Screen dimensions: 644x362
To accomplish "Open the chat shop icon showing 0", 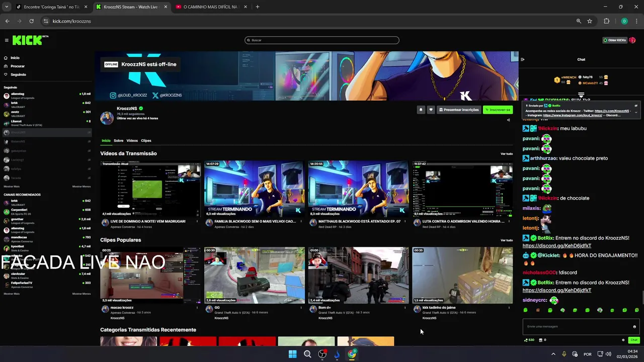I will (x=542, y=340).
